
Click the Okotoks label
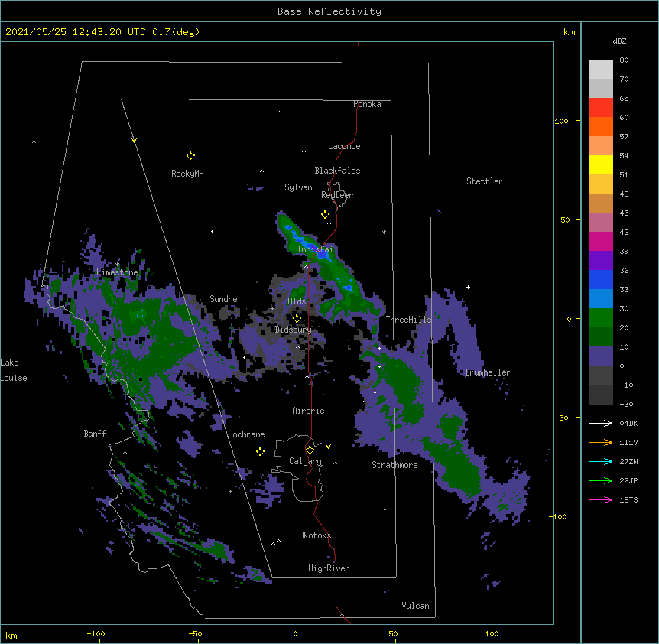315,535
